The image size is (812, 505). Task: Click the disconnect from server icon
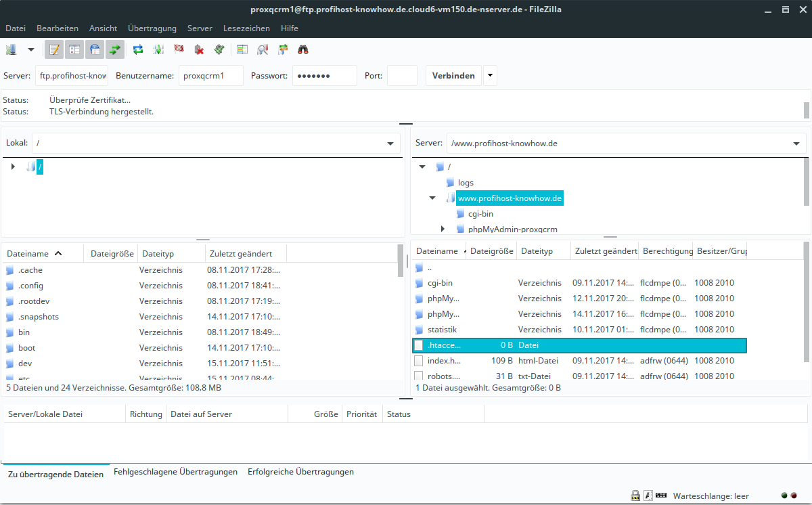tap(199, 49)
